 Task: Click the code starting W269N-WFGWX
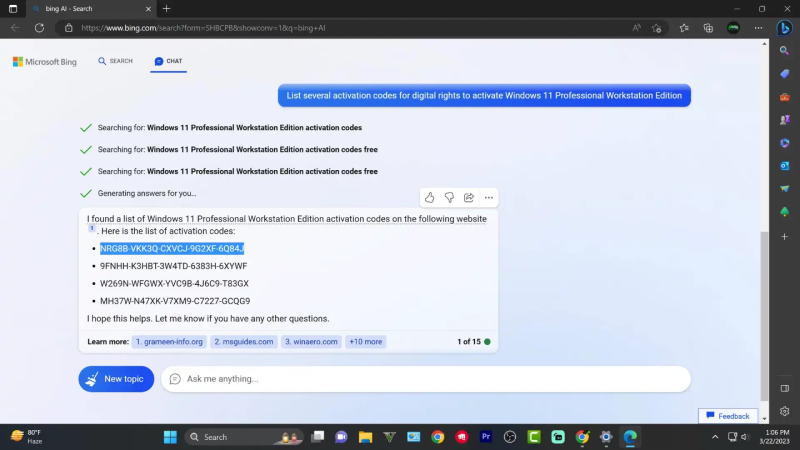[174, 283]
